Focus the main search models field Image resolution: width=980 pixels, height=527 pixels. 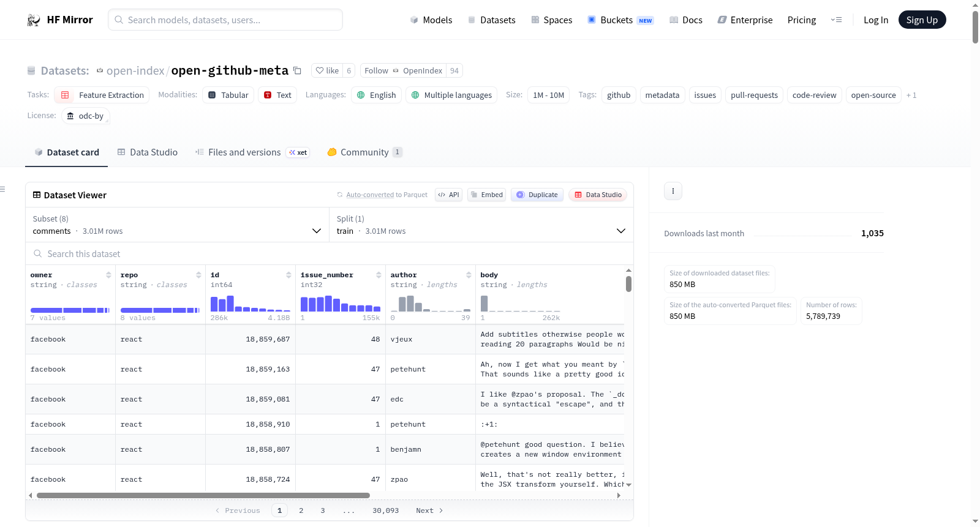pyautogui.click(x=225, y=20)
